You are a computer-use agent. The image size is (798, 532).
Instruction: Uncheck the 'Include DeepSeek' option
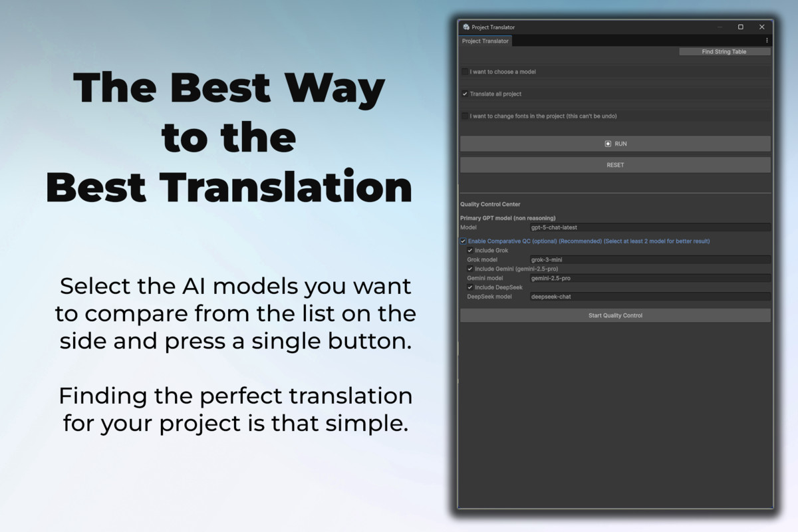pyautogui.click(x=469, y=287)
